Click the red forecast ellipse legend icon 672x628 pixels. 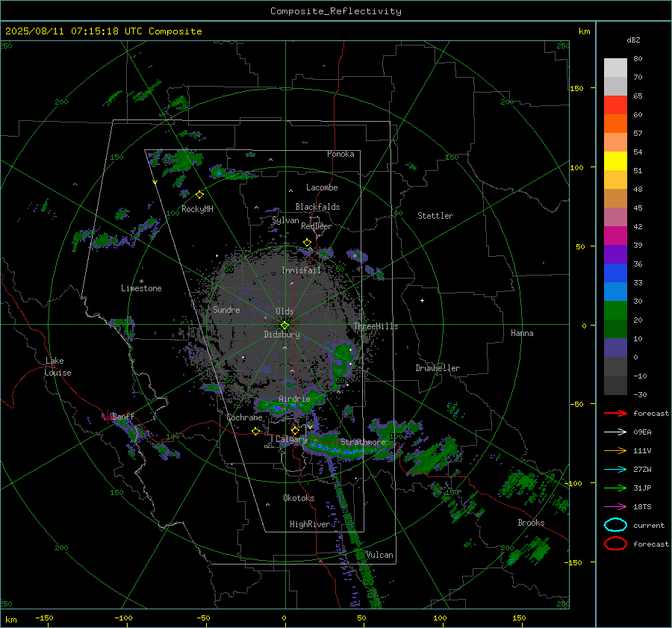coord(615,544)
